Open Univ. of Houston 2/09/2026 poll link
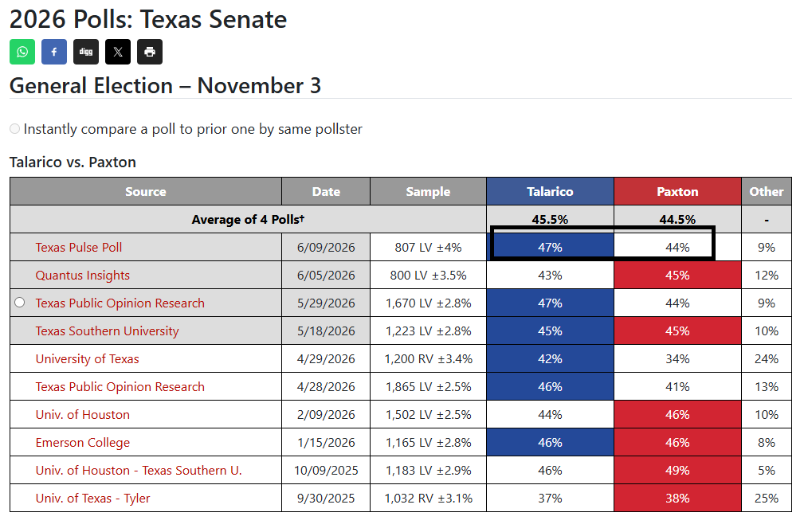 pos(82,415)
